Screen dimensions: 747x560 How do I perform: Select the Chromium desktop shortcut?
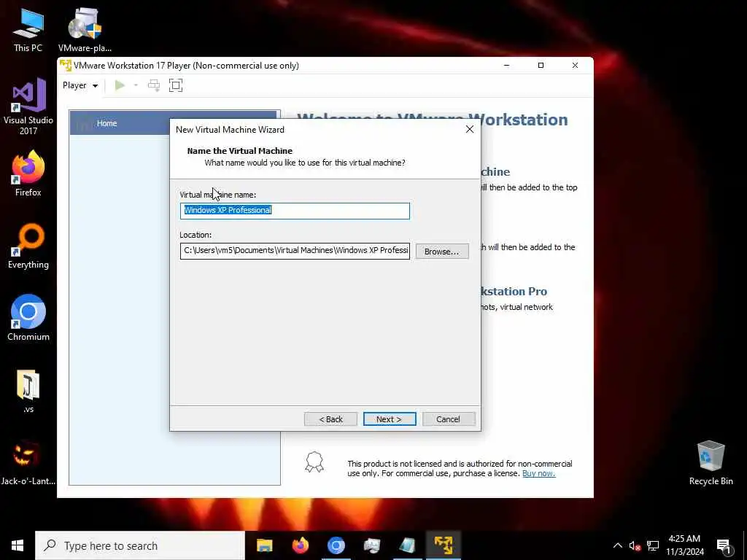pyautogui.click(x=28, y=318)
